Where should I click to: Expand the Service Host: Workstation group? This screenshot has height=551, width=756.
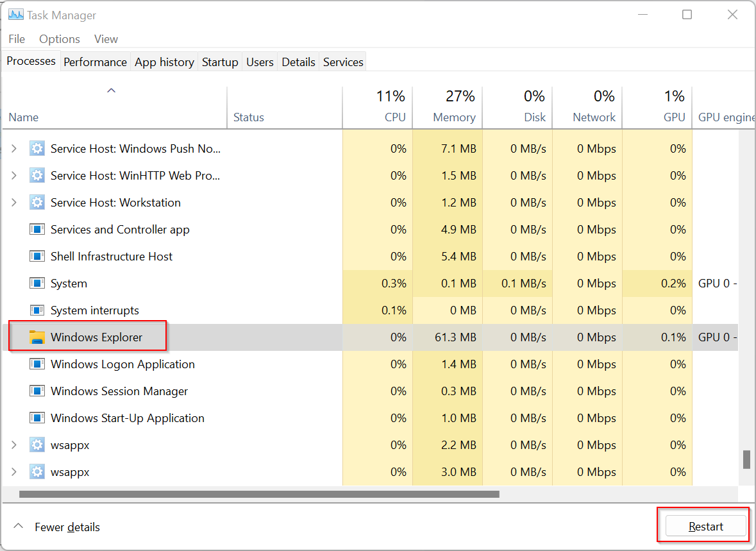click(x=14, y=203)
